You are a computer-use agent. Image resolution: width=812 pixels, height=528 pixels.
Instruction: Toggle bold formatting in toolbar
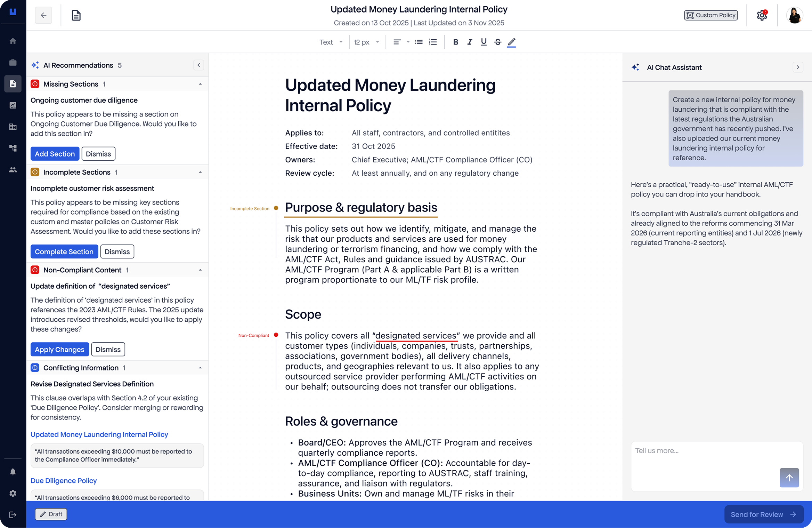455,42
